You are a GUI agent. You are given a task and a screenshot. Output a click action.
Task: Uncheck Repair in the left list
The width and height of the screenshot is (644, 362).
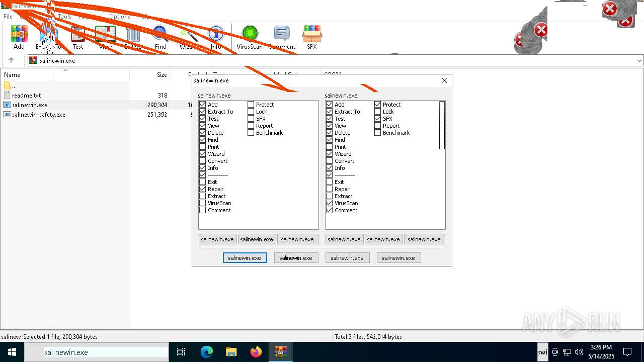tap(203, 189)
